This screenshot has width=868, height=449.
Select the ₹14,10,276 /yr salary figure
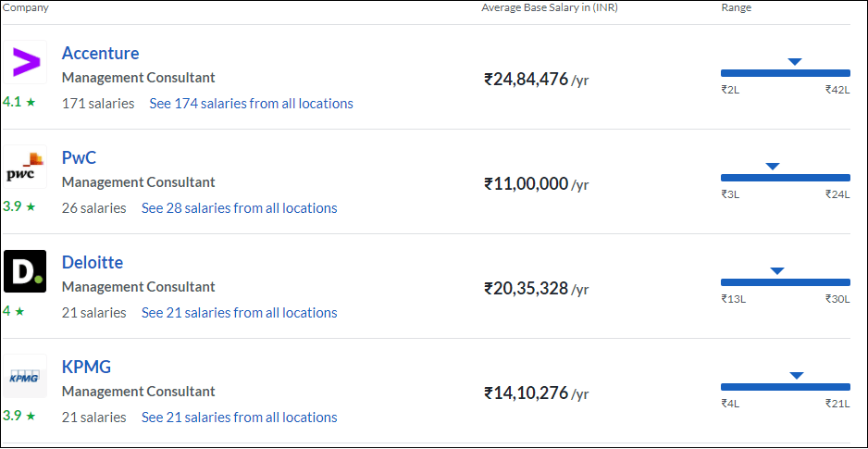[537, 393]
